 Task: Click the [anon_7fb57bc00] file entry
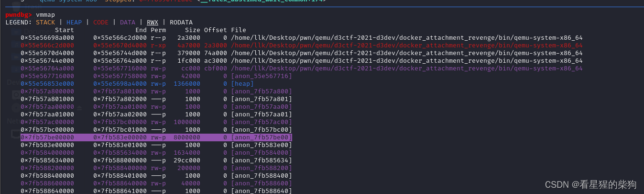262,130
